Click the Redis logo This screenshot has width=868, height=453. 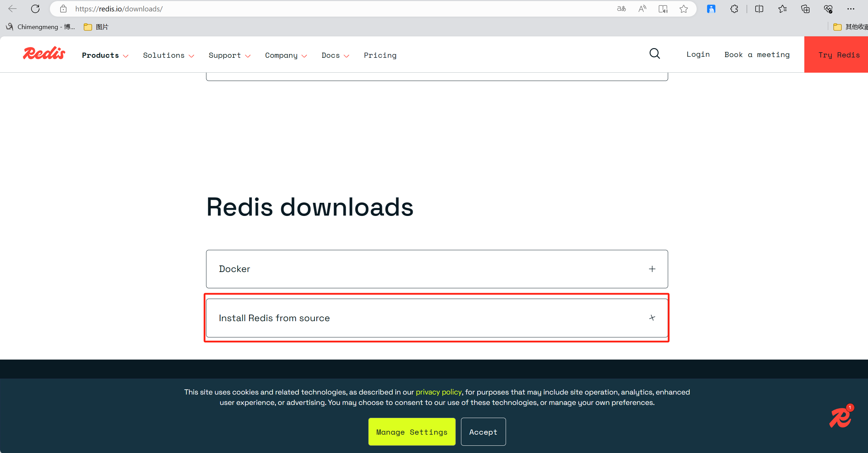[44, 53]
